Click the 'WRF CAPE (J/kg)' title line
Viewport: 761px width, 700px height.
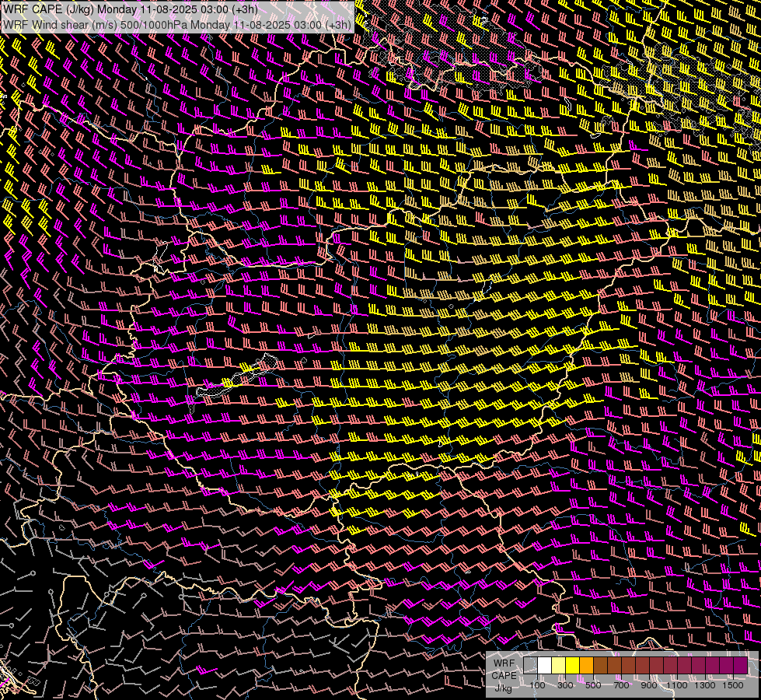(130, 9)
